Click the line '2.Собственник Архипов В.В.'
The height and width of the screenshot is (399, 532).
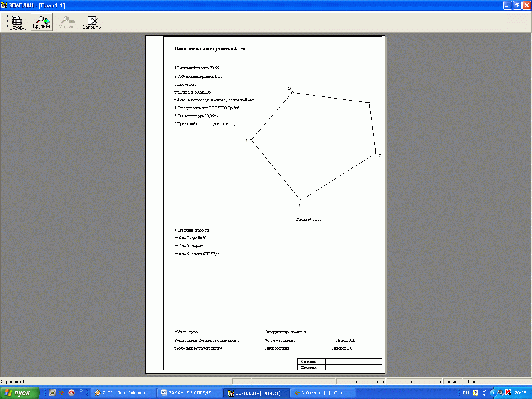point(198,76)
